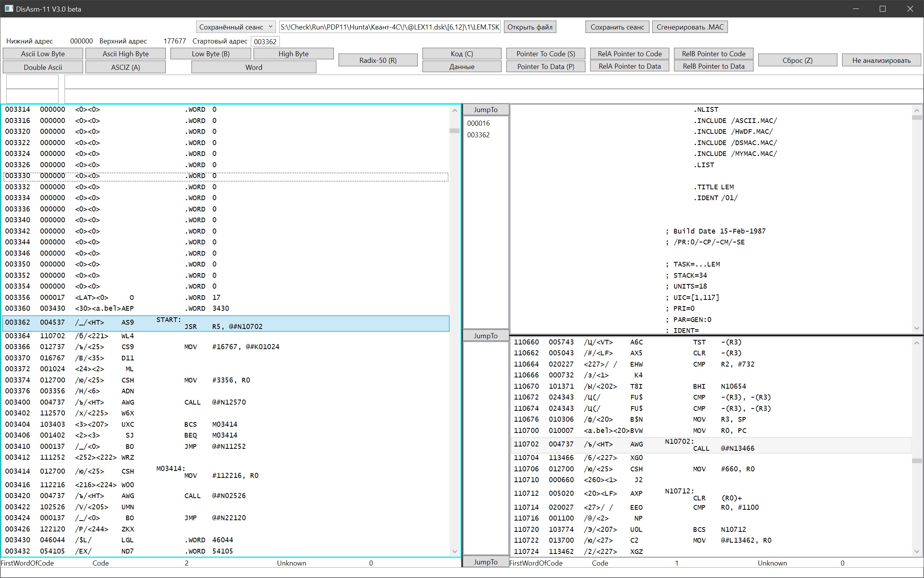Screen dimensions: 924x578
Task: Mark as Pointer To Code (S)
Action: click(545, 54)
